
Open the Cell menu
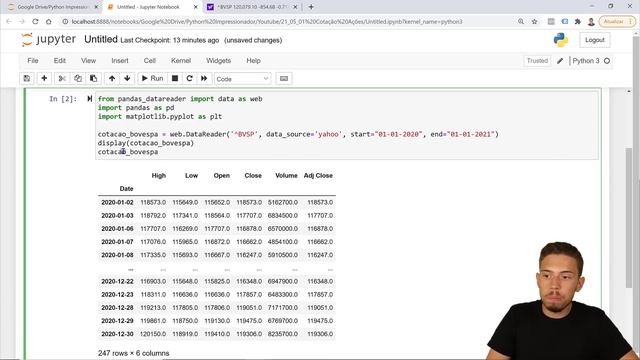(x=149, y=61)
